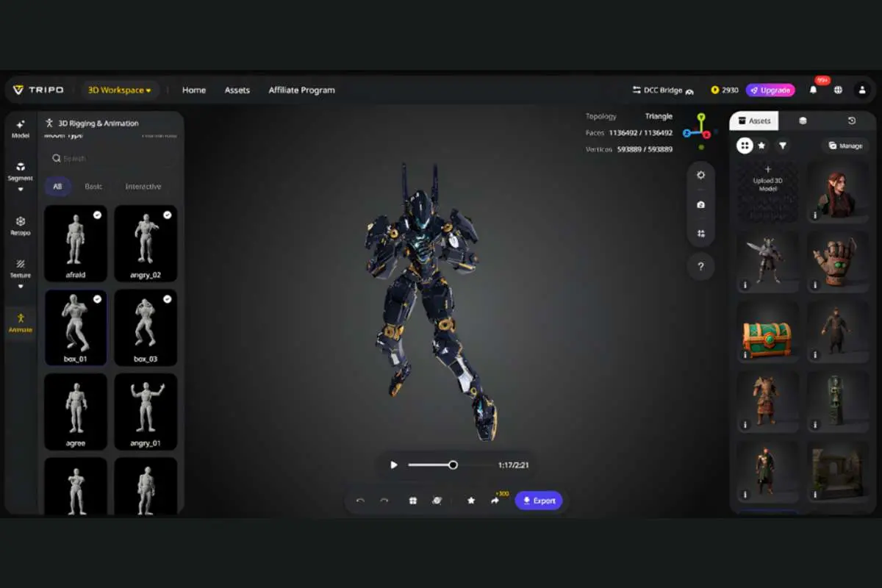Select the Animate tool in left sidebar
This screenshot has width=882, height=588.
21,323
